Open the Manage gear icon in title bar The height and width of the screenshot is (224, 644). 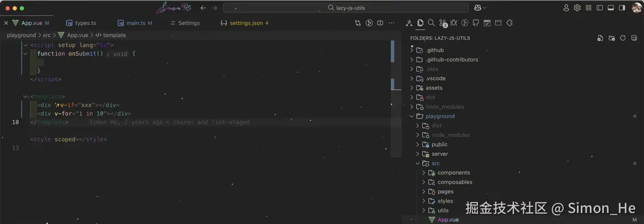(577, 8)
